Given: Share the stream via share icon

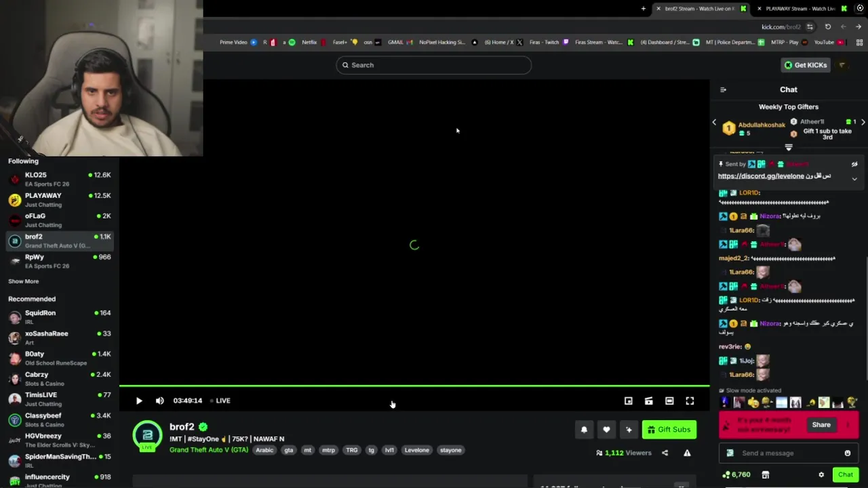Looking at the screenshot, I should 665,453.
